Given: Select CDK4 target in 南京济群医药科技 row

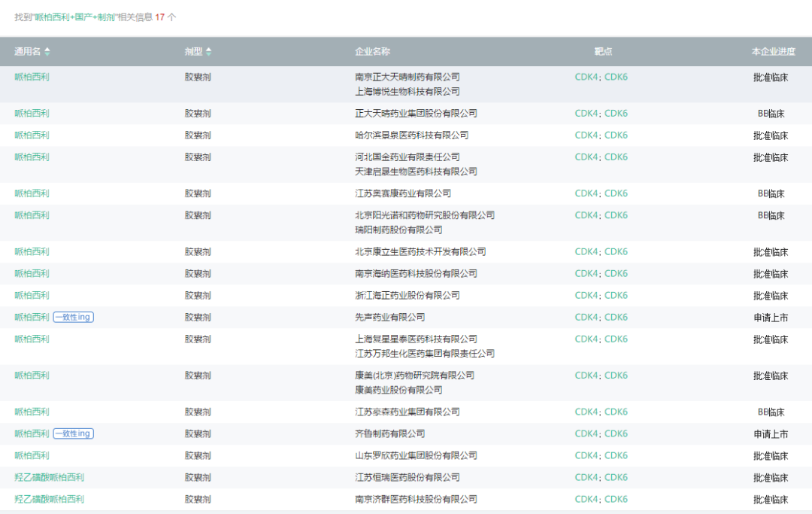Looking at the screenshot, I should pyautogui.click(x=586, y=499).
